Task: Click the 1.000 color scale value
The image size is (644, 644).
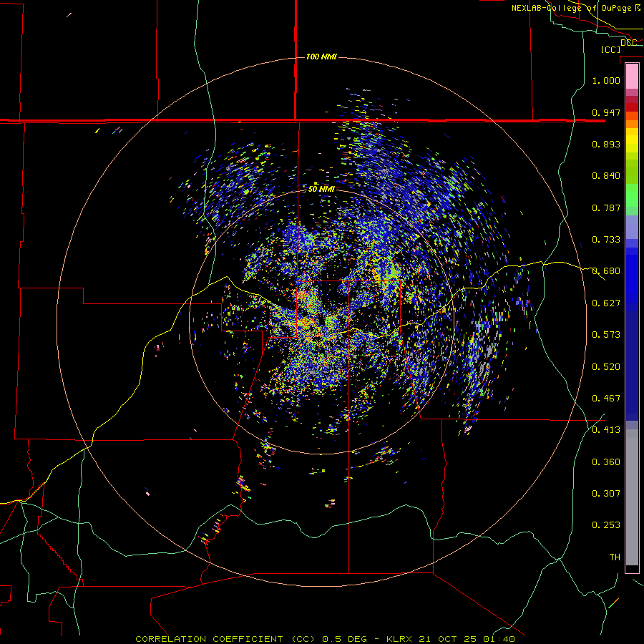Action: (x=606, y=80)
